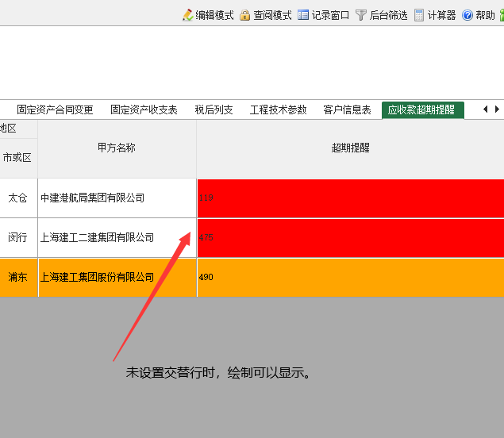
Task: Open the 工程技术参数 tab
Action: (x=278, y=110)
